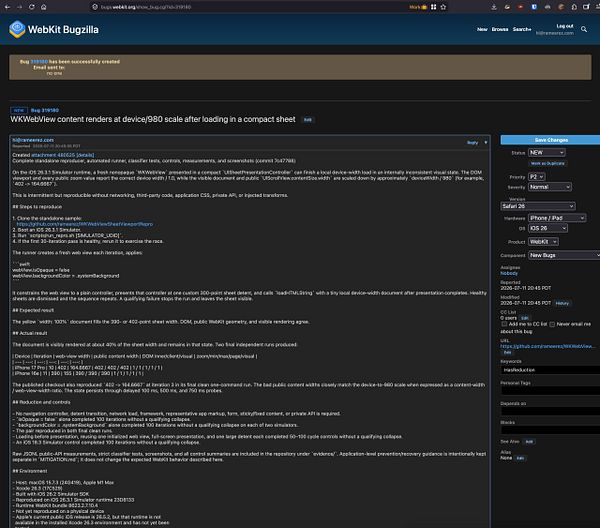600x528 pixels.
Task: Open the Version dropdown showing Safari 26
Action: (x=538, y=206)
